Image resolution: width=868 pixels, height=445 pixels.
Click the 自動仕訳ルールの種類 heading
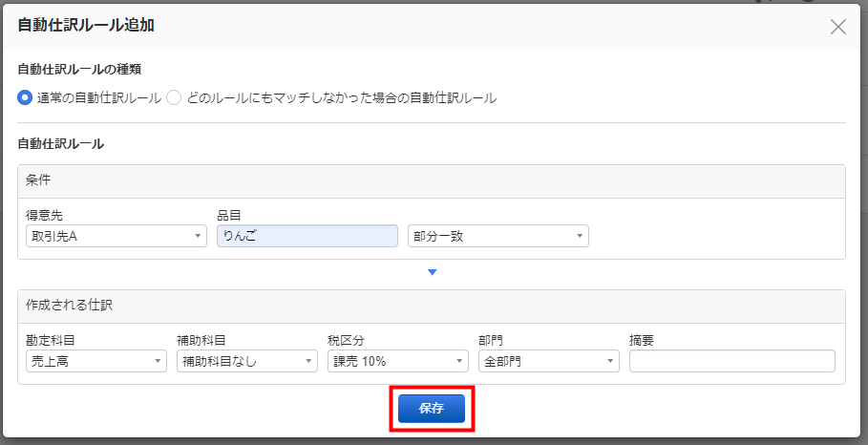79,69
